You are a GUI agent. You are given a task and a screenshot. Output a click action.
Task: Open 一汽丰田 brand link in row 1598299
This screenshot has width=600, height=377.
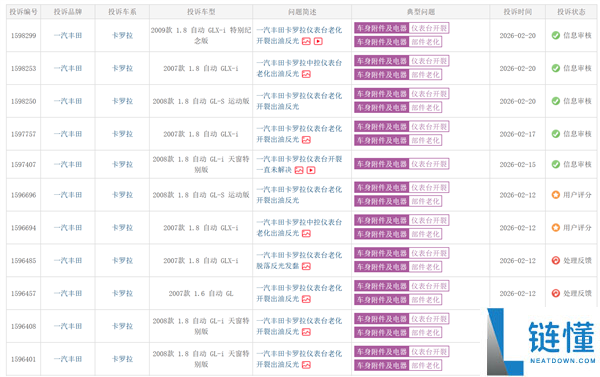tap(68, 36)
